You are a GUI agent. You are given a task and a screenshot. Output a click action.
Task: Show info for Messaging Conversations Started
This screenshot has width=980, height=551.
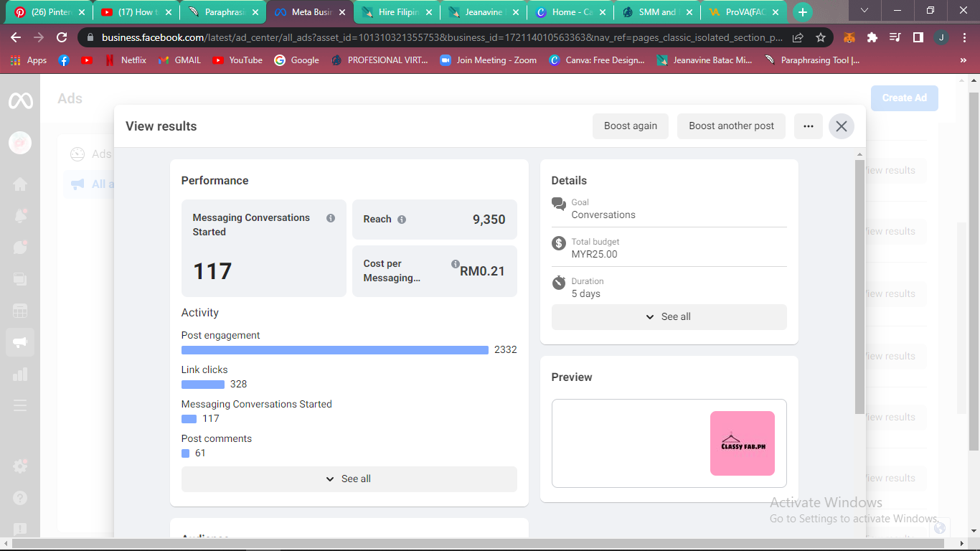(x=331, y=218)
